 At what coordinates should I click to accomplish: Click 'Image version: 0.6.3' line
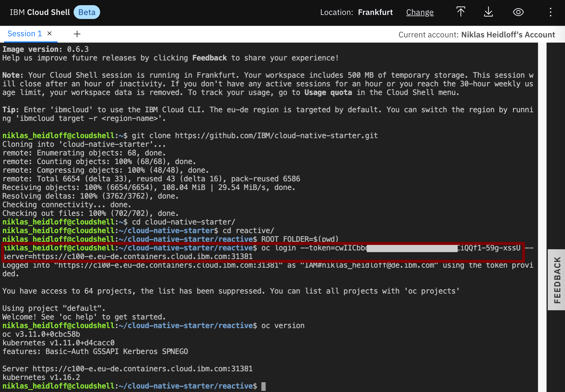45,49
